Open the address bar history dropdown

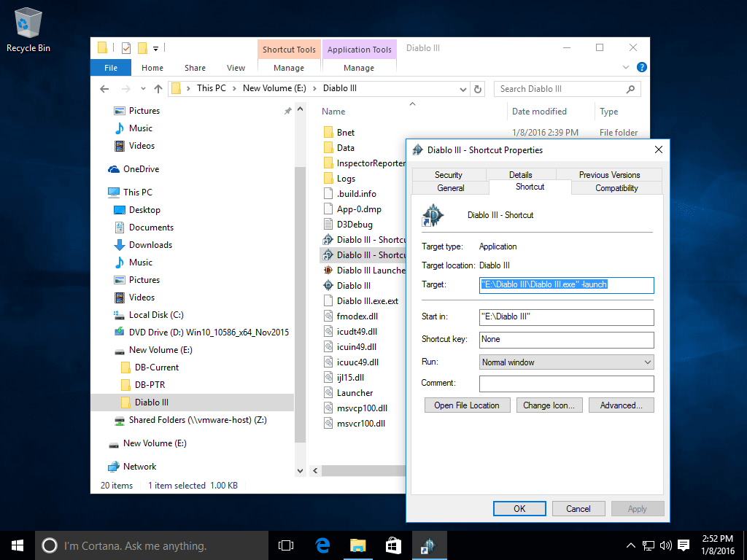pyautogui.click(x=462, y=89)
